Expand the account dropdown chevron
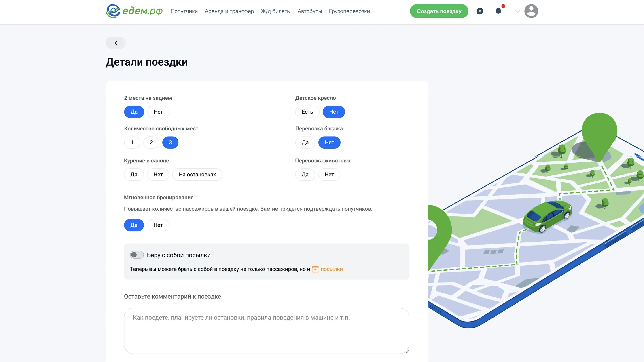The height and width of the screenshot is (362, 644). pyautogui.click(x=517, y=11)
